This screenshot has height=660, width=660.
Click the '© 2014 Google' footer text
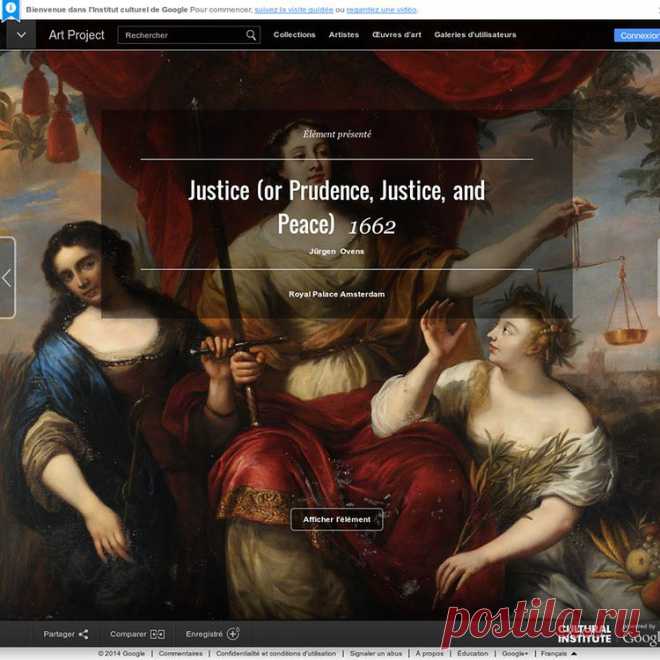pyautogui.click(x=121, y=653)
